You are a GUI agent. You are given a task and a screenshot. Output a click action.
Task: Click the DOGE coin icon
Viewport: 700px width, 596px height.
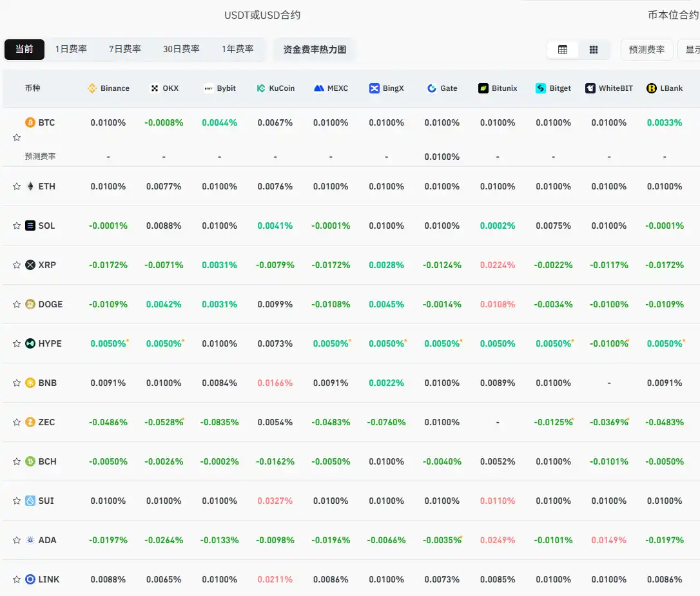pyautogui.click(x=30, y=304)
